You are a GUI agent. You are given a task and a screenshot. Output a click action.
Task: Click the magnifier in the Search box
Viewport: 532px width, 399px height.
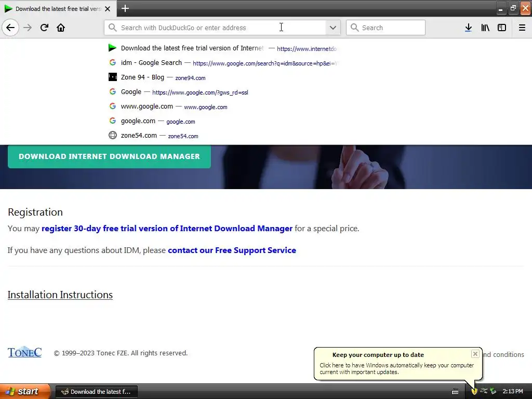(x=354, y=28)
